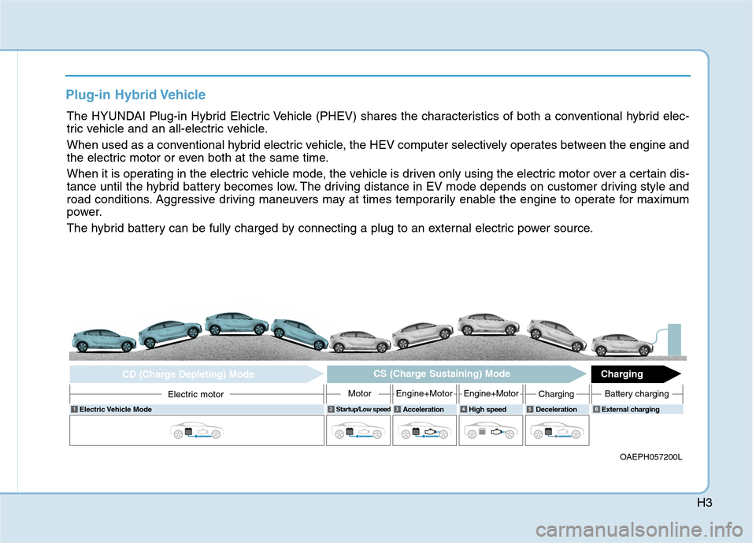The image size is (756, 543).
Task: Click the 'Engine+Motor' label above Acceleration
Action: [424, 393]
